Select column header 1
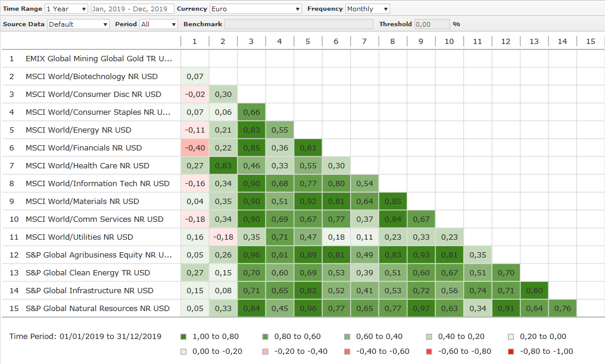Image resolution: width=605 pixels, height=364 pixels. pos(194,41)
